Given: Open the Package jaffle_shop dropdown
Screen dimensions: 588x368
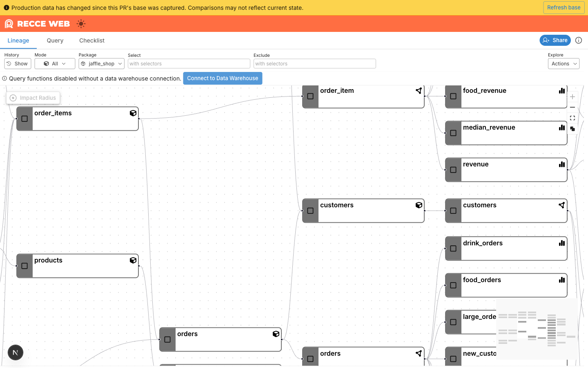Looking at the screenshot, I should point(102,64).
